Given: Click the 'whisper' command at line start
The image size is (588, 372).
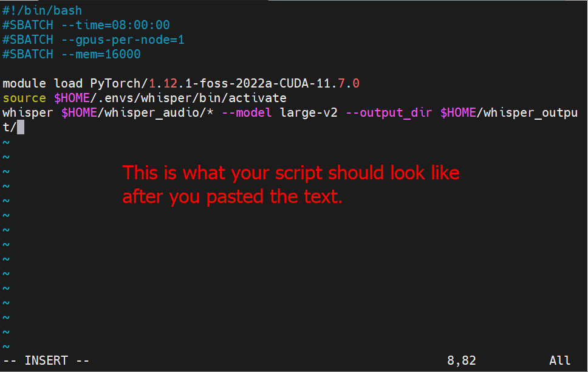Looking at the screenshot, I should coord(28,112).
